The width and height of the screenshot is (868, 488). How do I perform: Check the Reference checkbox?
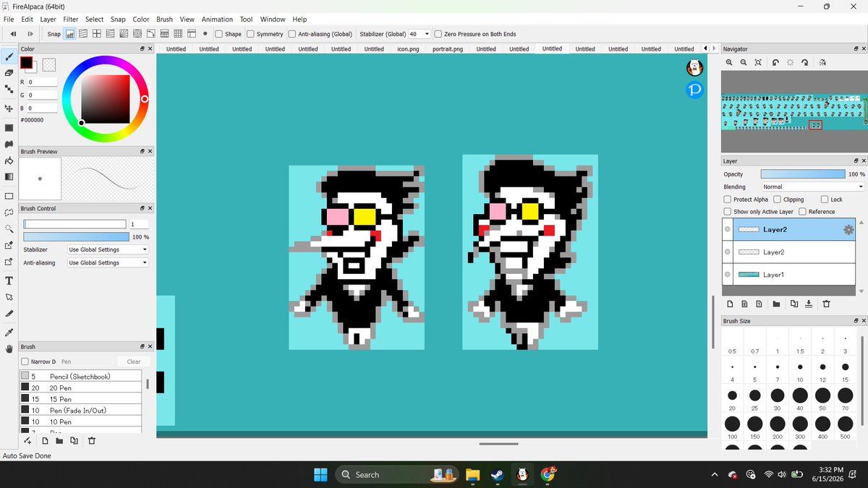pos(802,212)
